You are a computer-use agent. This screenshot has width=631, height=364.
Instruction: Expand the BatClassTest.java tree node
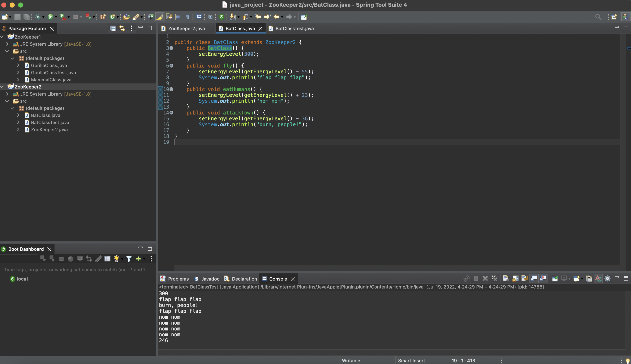[18, 122]
